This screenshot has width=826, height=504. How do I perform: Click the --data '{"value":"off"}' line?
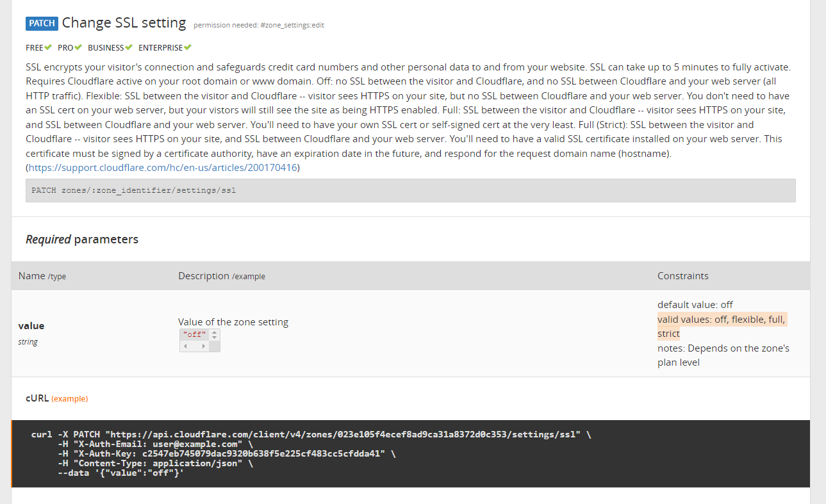click(120, 473)
